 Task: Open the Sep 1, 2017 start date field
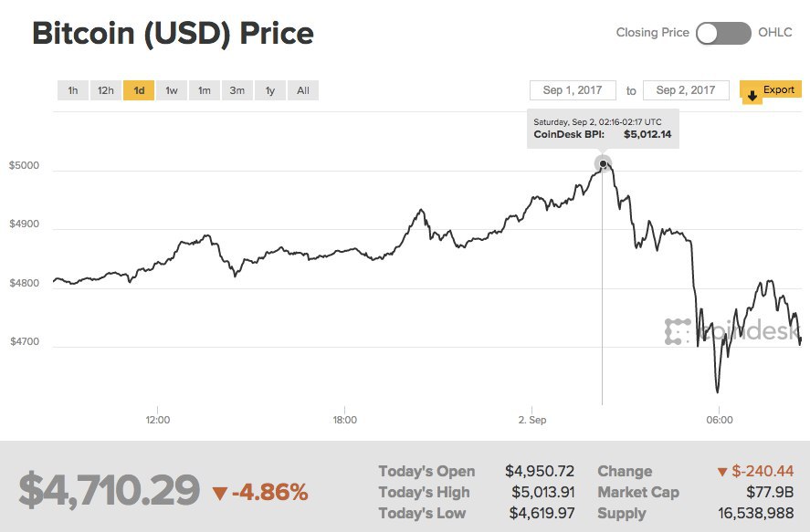coord(572,90)
